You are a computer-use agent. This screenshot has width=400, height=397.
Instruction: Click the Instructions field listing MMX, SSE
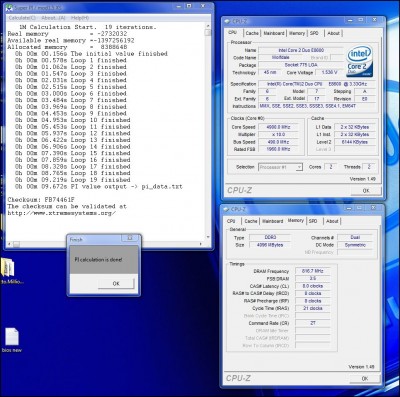[x=318, y=106]
